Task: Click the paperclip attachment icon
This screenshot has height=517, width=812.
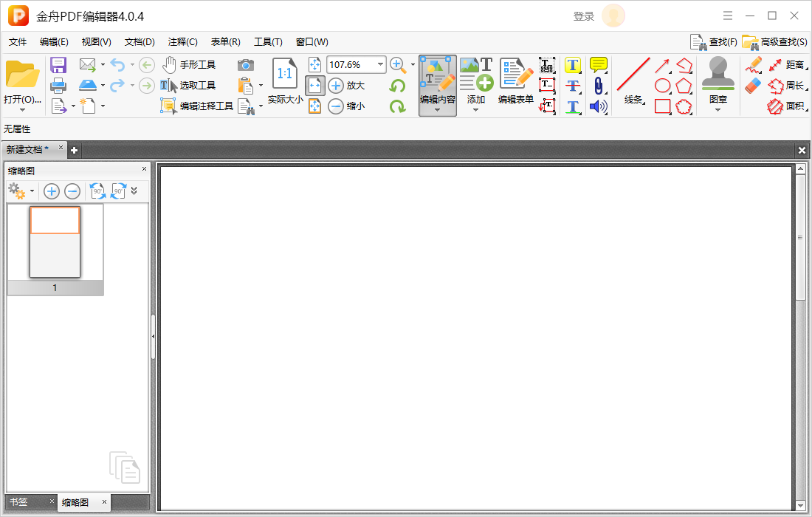Action: pyautogui.click(x=598, y=86)
